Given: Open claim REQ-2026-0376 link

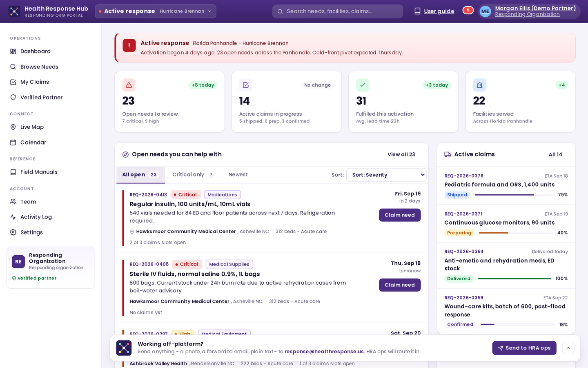Looking at the screenshot, I should click(x=464, y=176).
